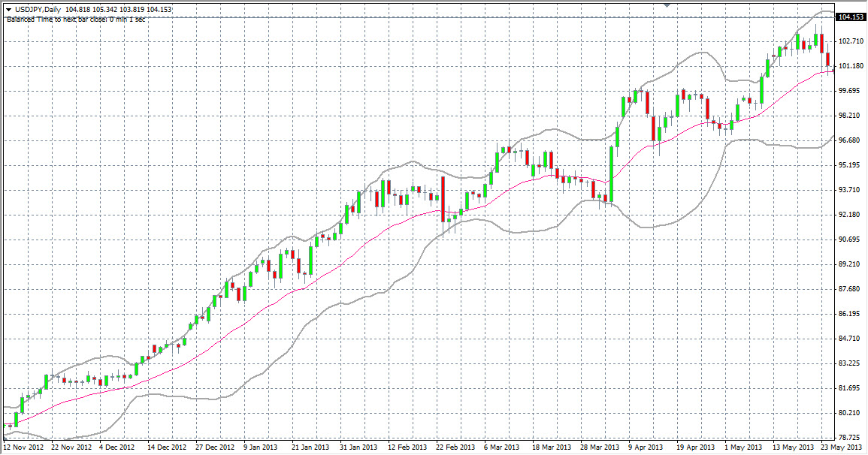This screenshot has width=868, height=455.
Task: Click the 99.695 price level on the scale
Action: pos(851,91)
